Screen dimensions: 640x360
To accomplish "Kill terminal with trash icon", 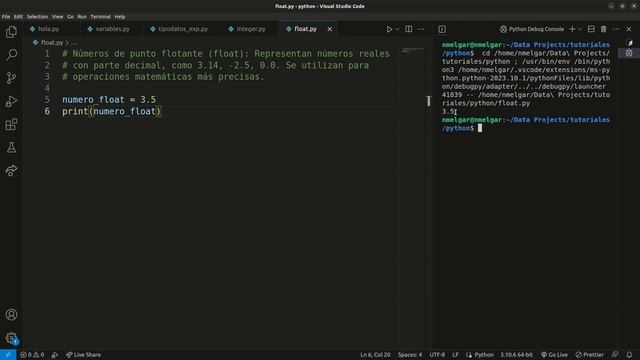I will point(604,29).
